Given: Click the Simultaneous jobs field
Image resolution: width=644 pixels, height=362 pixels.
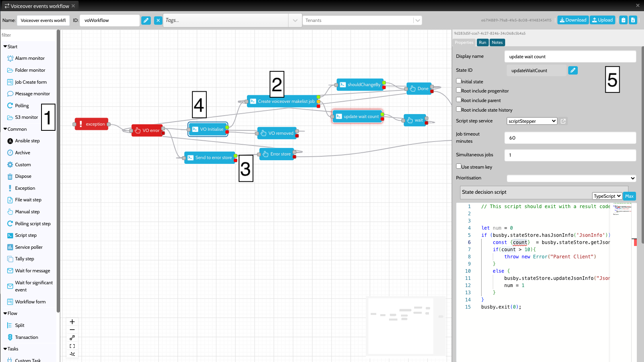Looking at the screenshot, I should 570,155.
